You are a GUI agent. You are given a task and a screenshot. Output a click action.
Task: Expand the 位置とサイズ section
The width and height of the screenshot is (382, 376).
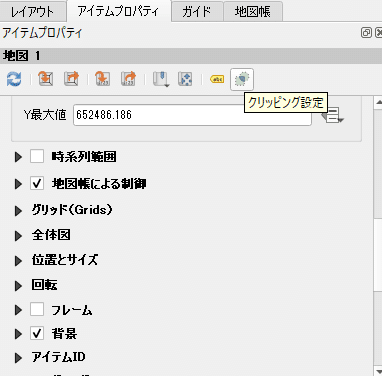tap(18, 260)
